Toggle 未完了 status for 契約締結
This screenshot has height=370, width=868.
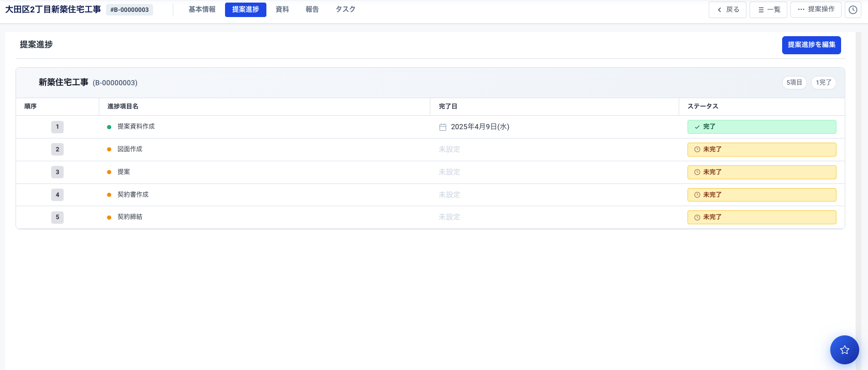coord(761,217)
